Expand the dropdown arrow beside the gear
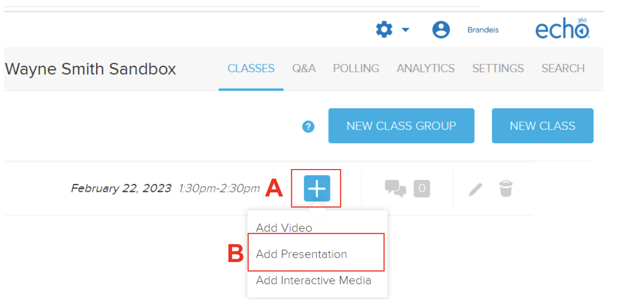Screen dimensions: 644x307 point(405,30)
